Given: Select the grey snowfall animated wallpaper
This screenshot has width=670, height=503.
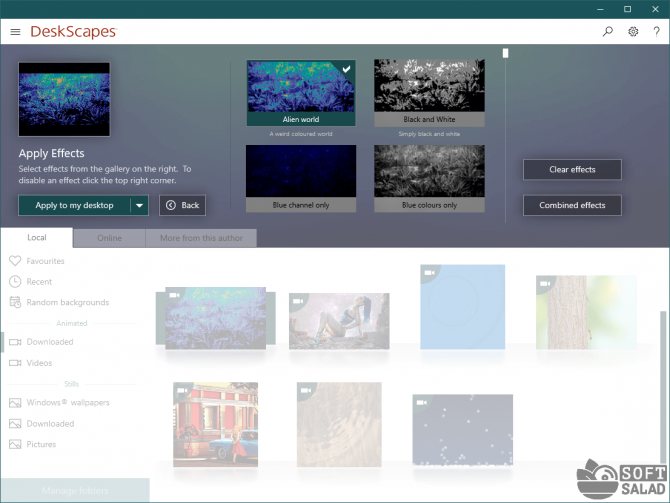Looking at the screenshot, I should pyautogui.click(x=463, y=430).
